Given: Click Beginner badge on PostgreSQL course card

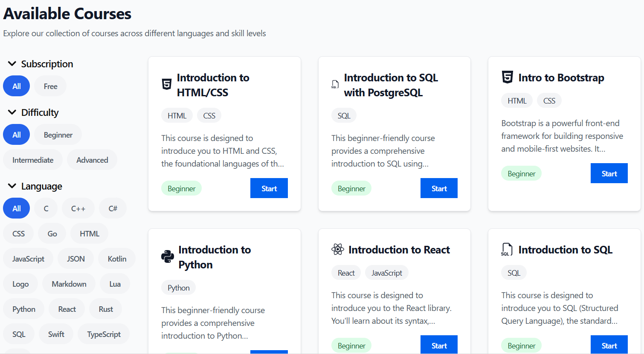Looking at the screenshot, I should click(351, 188).
